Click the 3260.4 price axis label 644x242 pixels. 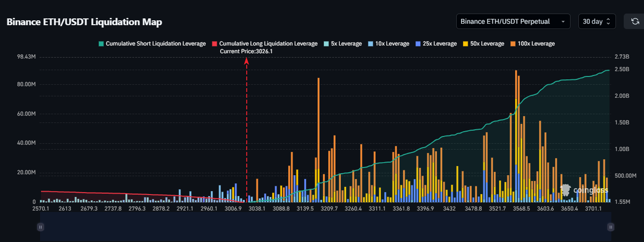[353, 208]
